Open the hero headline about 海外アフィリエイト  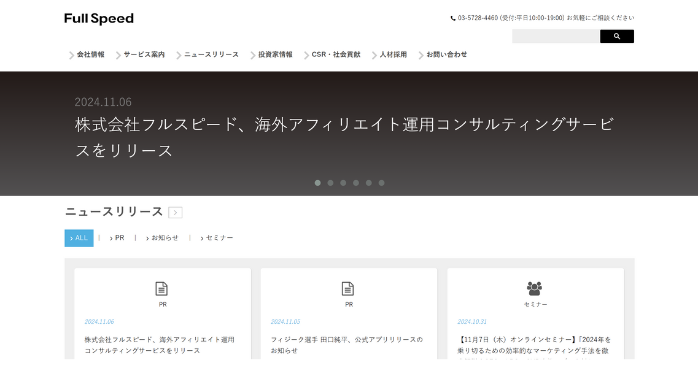[x=344, y=138]
